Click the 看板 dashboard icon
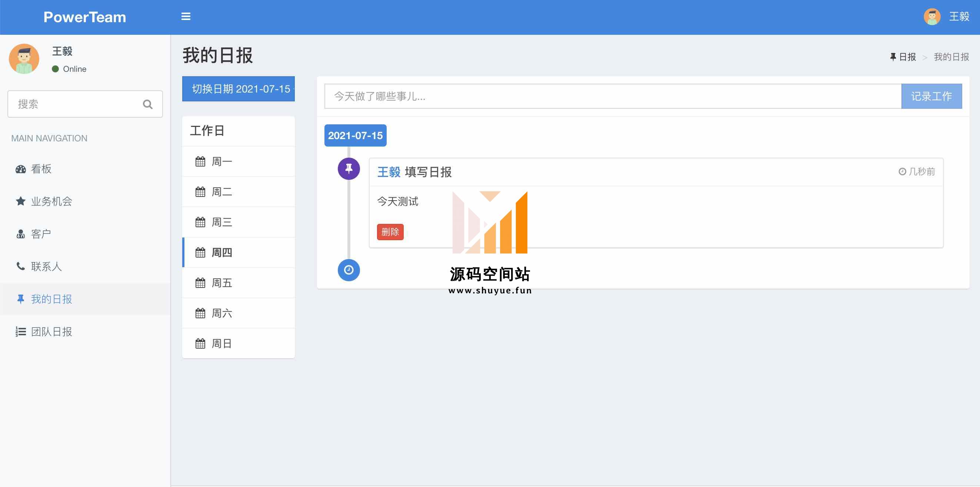This screenshot has width=980, height=487. point(20,169)
